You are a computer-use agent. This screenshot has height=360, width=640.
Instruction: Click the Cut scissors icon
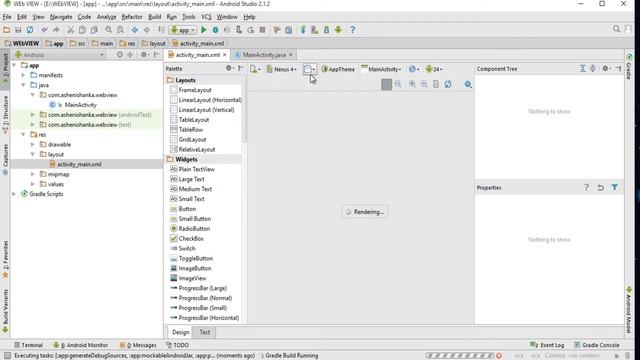(x=70, y=30)
